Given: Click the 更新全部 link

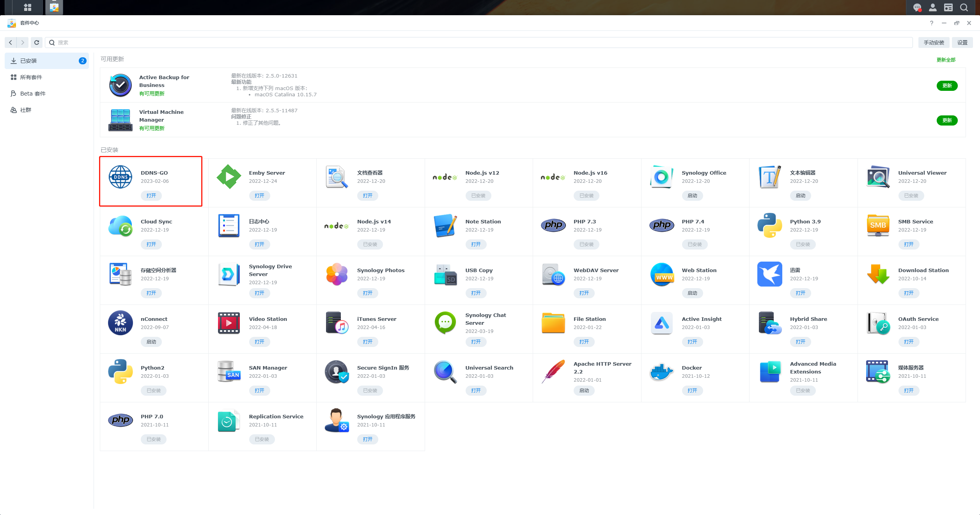Looking at the screenshot, I should coord(946,60).
